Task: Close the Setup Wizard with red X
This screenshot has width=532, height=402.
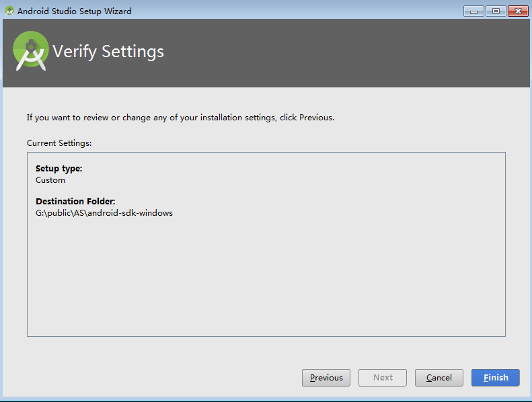Action: [x=517, y=11]
